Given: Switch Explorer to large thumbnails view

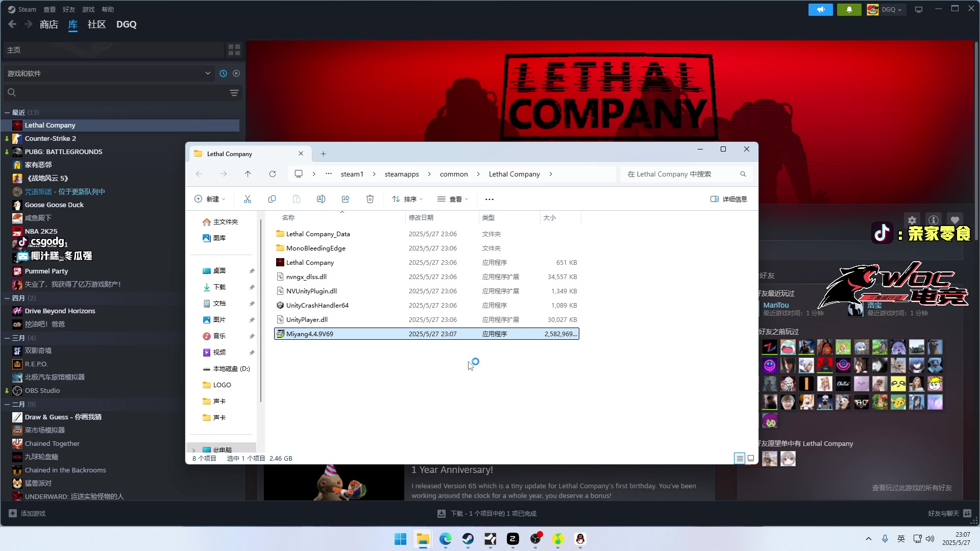Looking at the screenshot, I should (x=751, y=458).
